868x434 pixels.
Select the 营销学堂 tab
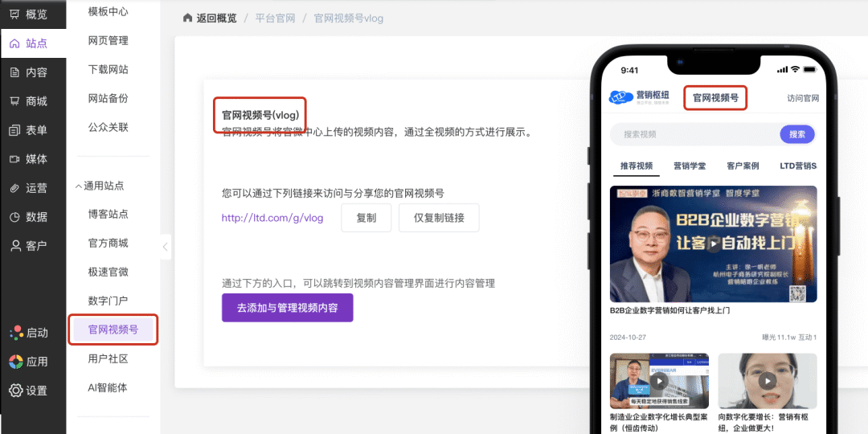690,166
